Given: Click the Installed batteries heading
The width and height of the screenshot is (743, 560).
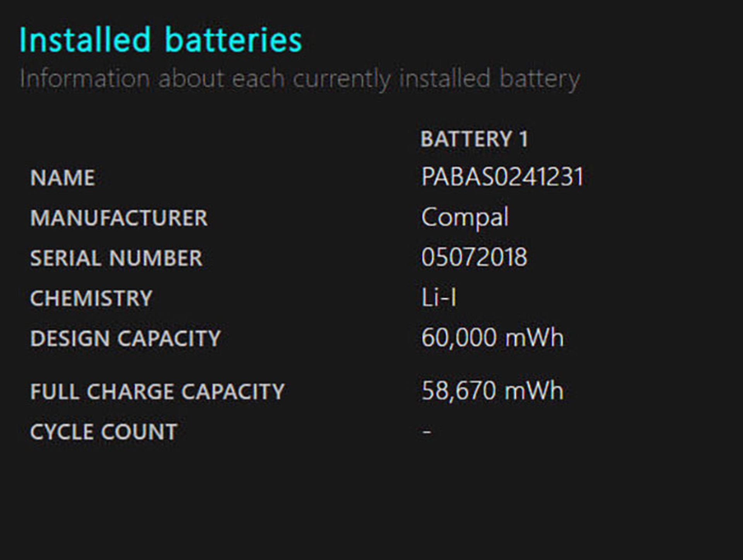Looking at the screenshot, I should [160, 39].
